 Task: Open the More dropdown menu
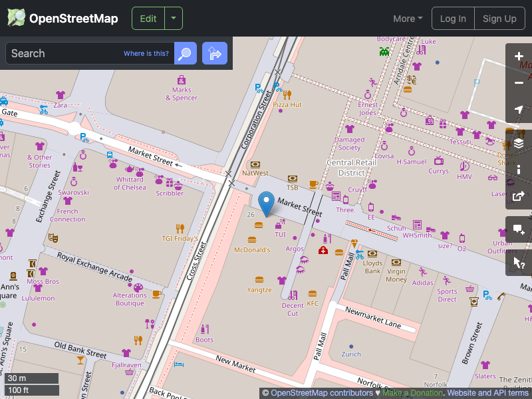pos(407,19)
